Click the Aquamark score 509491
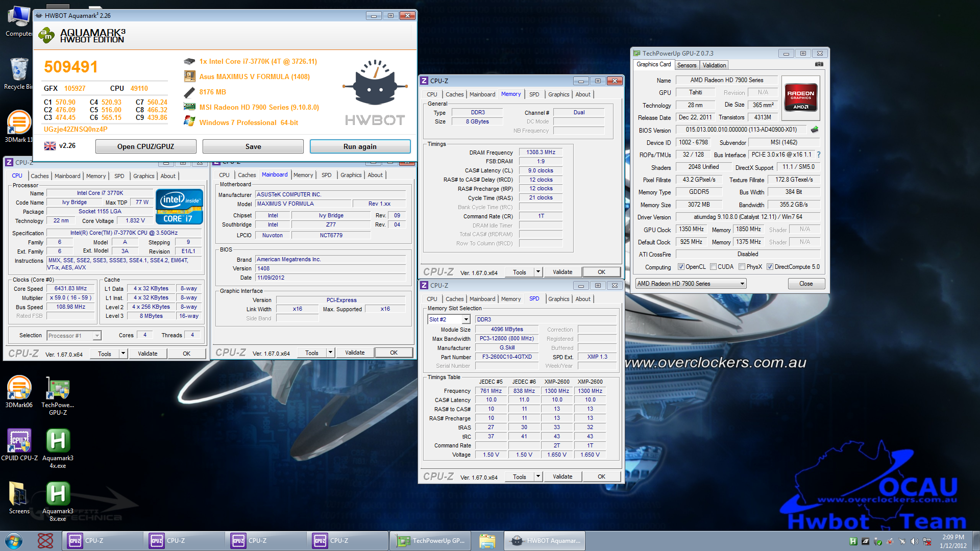This screenshot has width=980, height=551. click(x=70, y=67)
